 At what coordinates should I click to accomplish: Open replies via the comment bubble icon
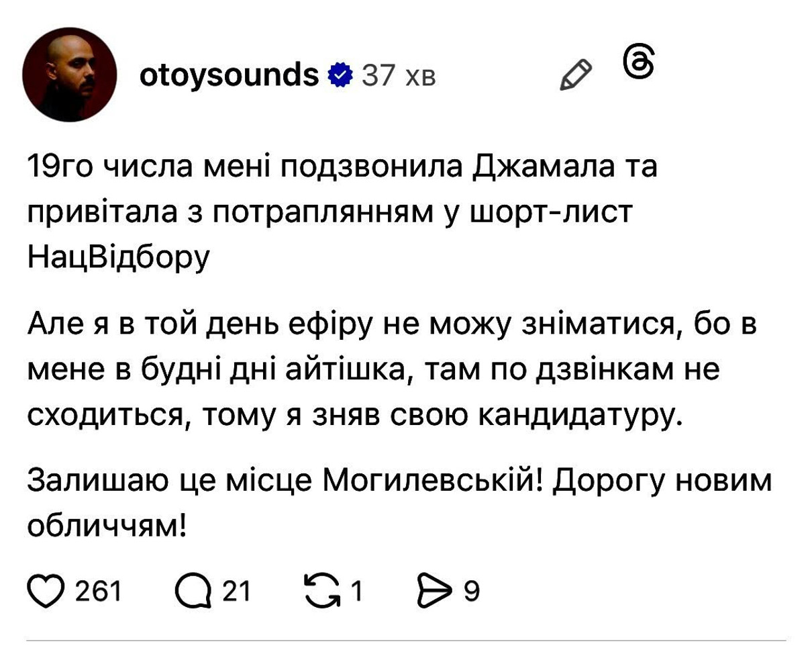195,591
